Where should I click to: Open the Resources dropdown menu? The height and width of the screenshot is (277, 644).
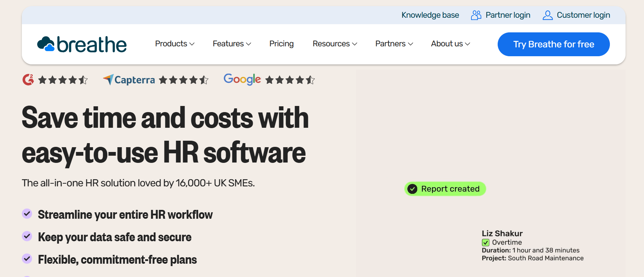tap(335, 44)
